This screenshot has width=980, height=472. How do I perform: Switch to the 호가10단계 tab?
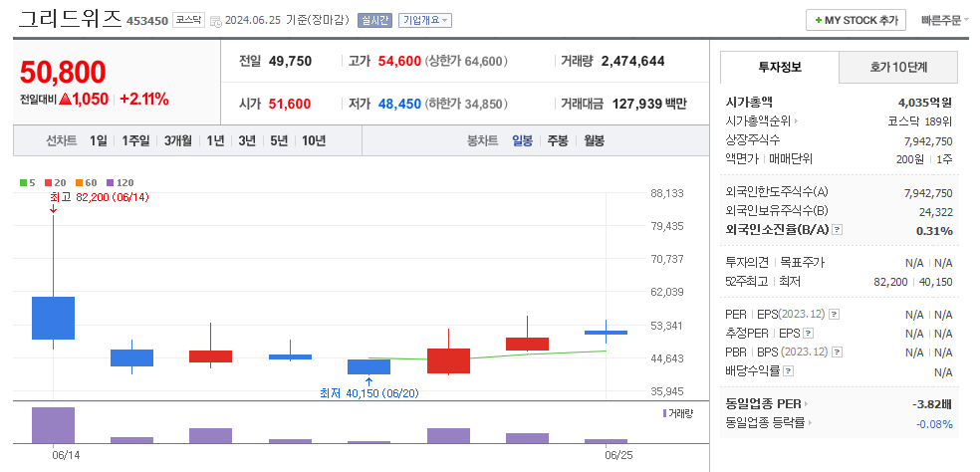[x=898, y=67]
